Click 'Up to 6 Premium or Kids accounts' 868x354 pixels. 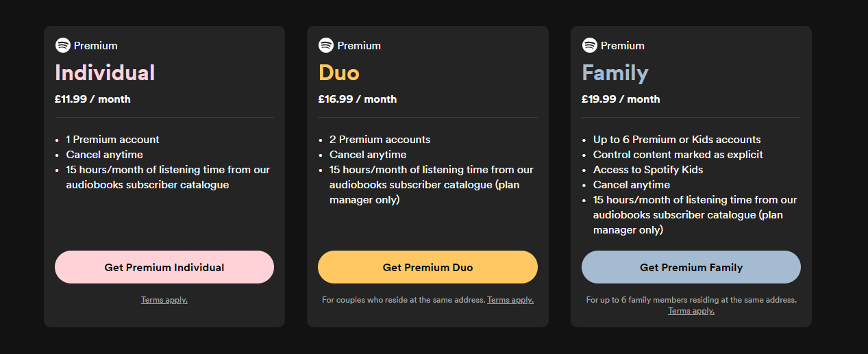tap(677, 140)
